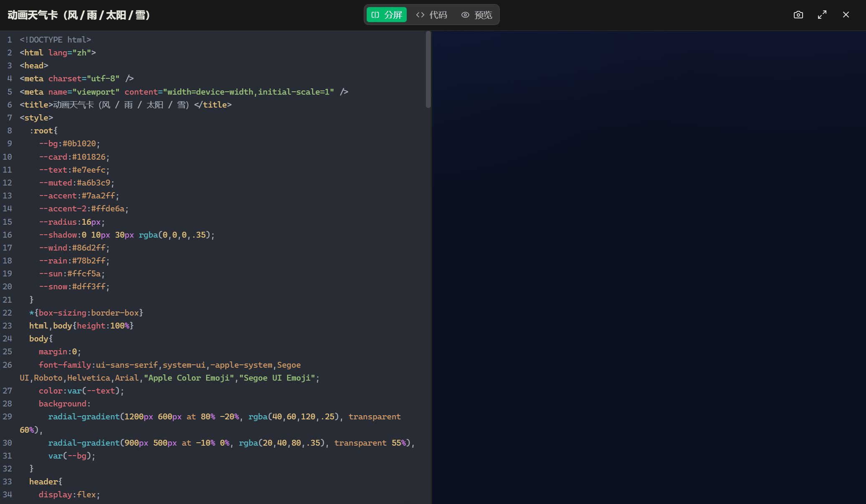Click the <title> tag on line 6
This screenshot has width=866, height=504.
pyautogui.click(x=36, y=105)
